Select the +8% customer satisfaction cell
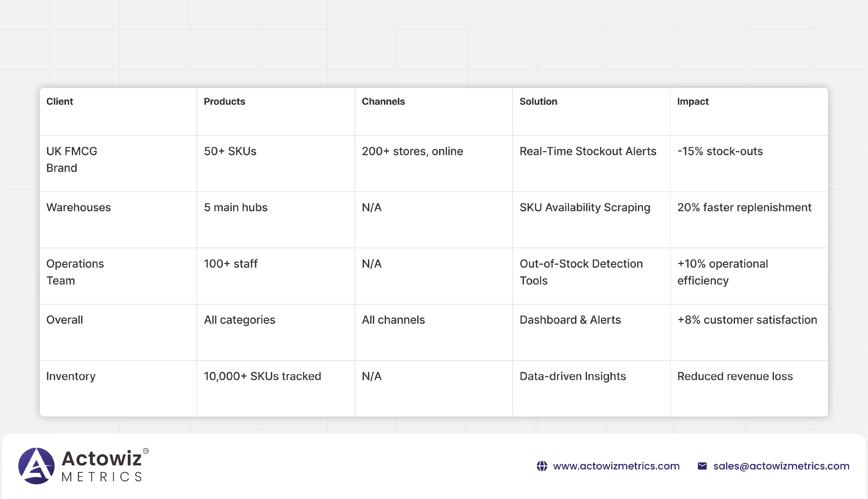 point(747,320)
